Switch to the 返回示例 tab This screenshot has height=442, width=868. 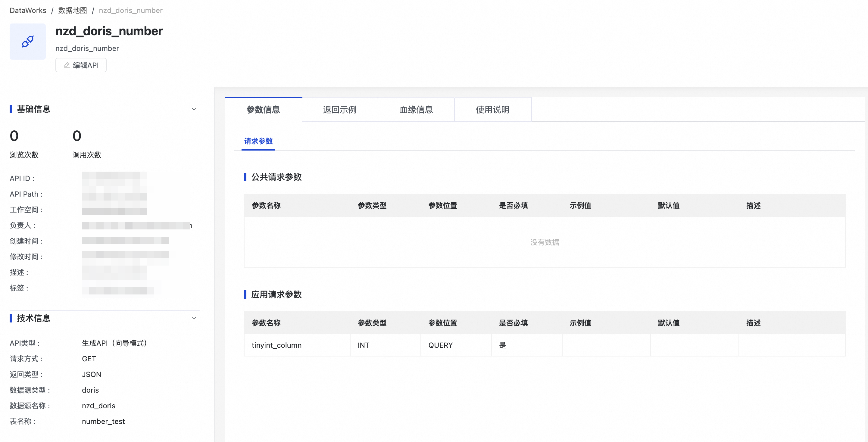coord(339,110)
